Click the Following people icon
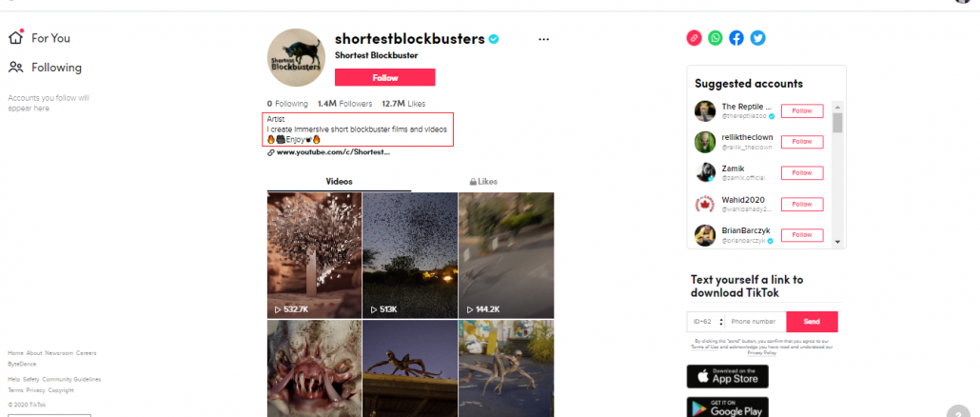 point(16,67)
